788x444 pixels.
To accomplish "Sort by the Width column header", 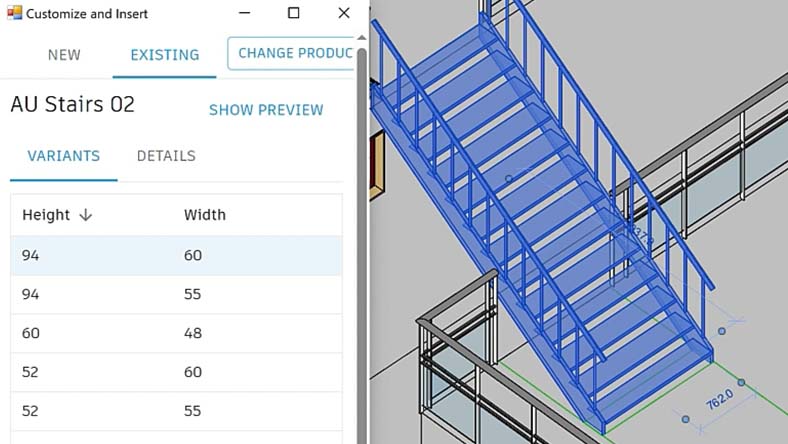I will (205, 215).
